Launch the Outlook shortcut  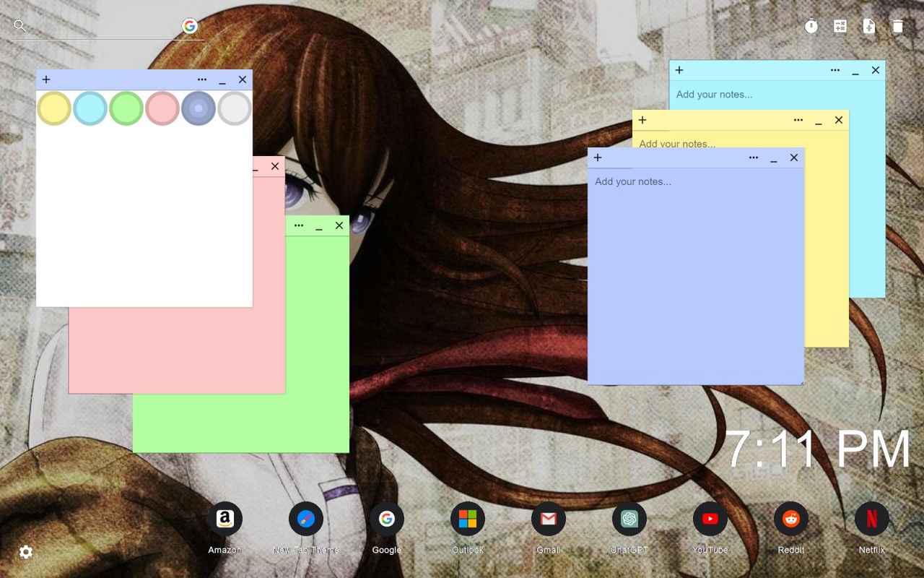click(x=468, y=519)
